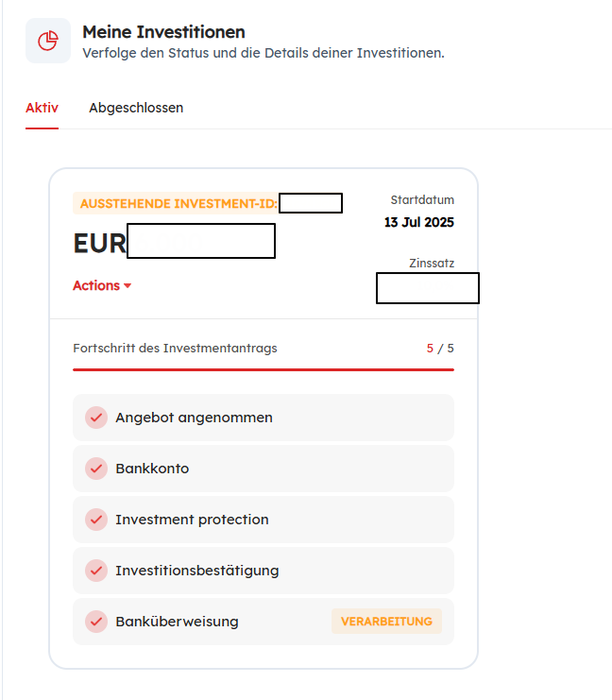
Task: Select the Aktiv tab
Action: [x=42, y=108]
